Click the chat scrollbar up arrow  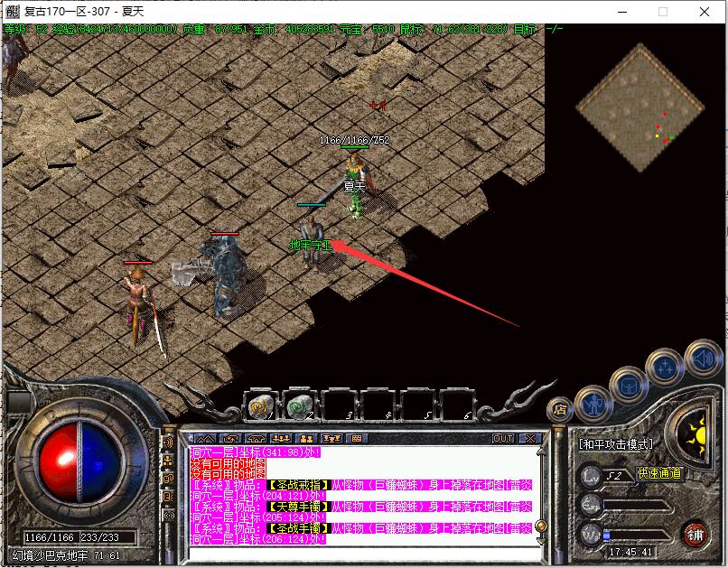[x=540, y=452]
